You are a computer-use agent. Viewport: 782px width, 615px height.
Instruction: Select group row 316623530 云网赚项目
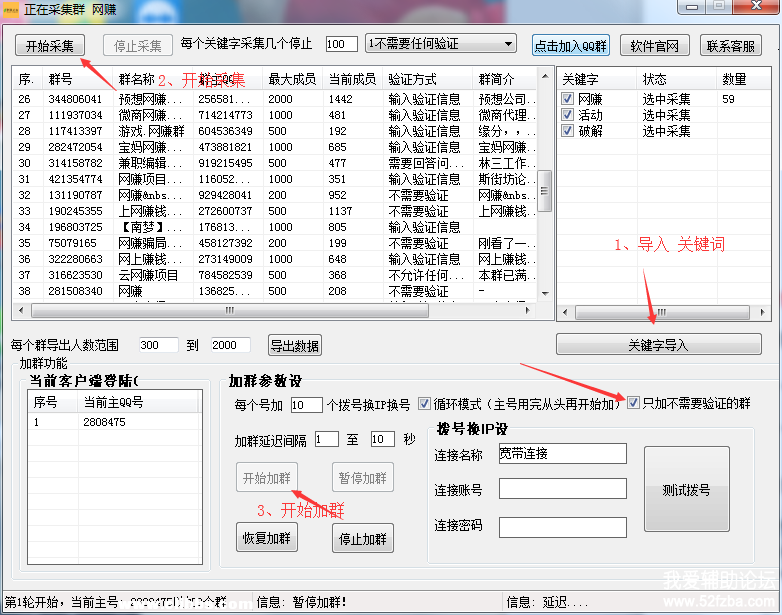pos(275,274)
